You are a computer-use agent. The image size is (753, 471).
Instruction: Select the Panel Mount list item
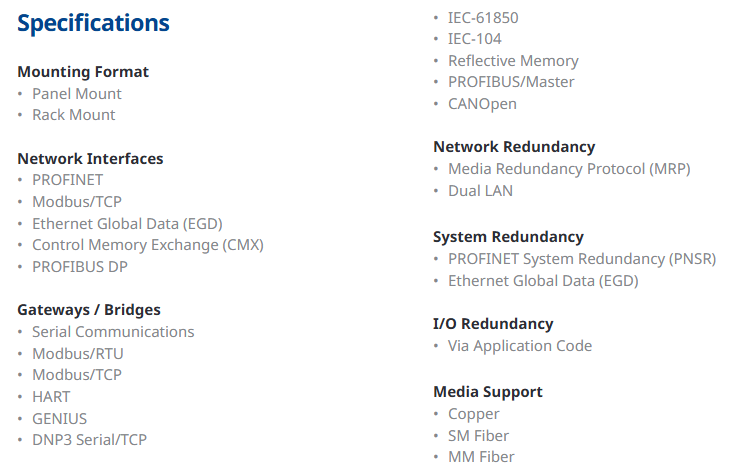(77, 94)
